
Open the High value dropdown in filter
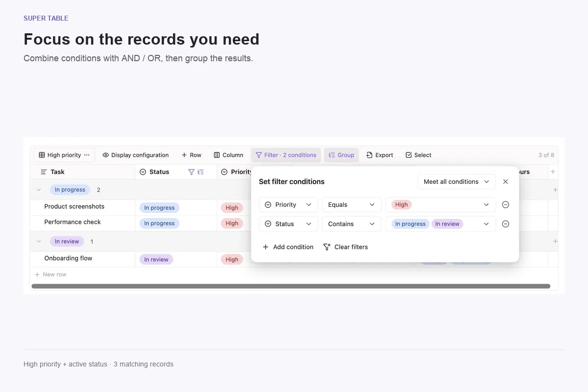point(441,205)
